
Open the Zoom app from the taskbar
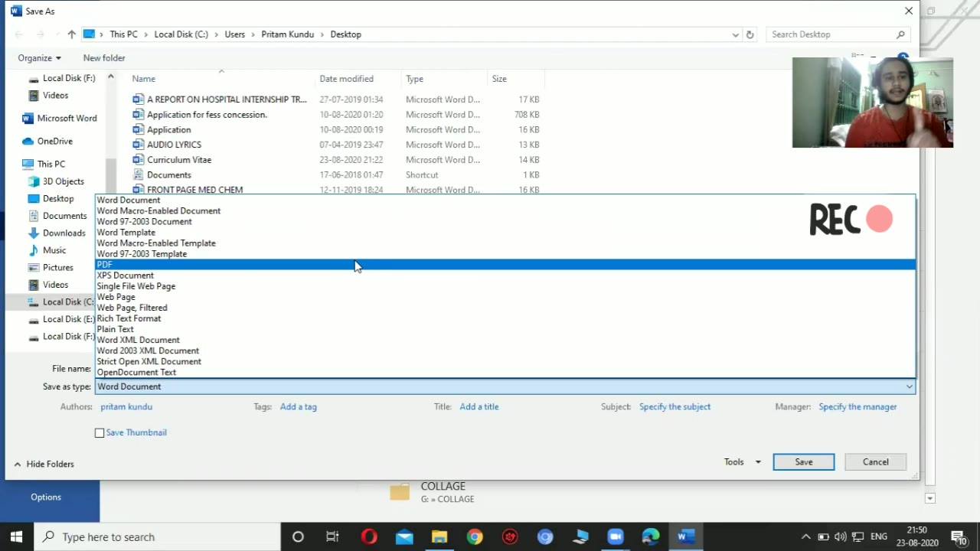click(616, 536)
